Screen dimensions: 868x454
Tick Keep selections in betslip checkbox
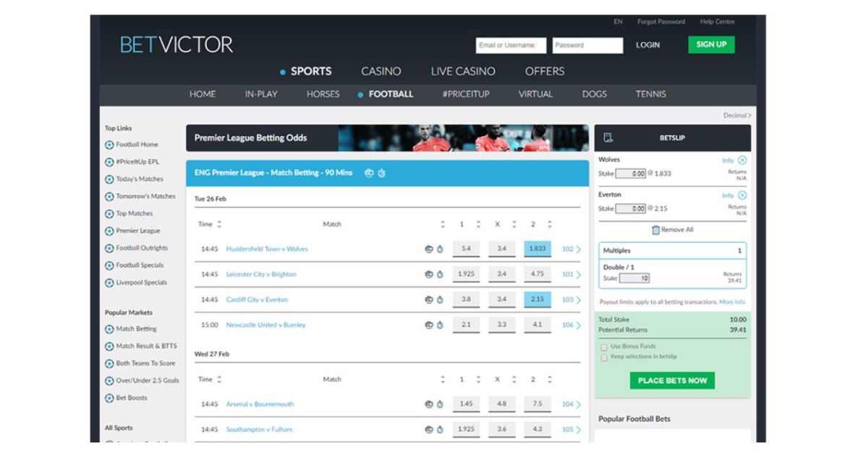[x=604, y=357]
